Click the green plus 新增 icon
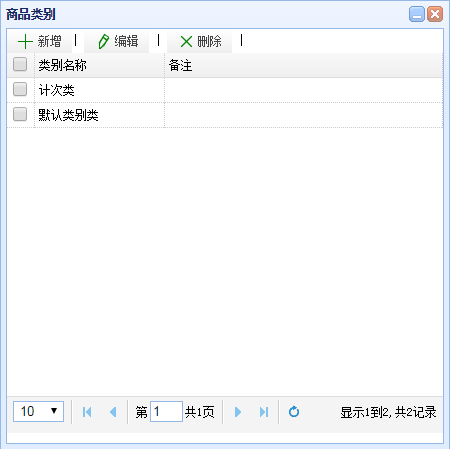This screenshot has width=450, height=449. pyautogui.click(x=25, y=42)
